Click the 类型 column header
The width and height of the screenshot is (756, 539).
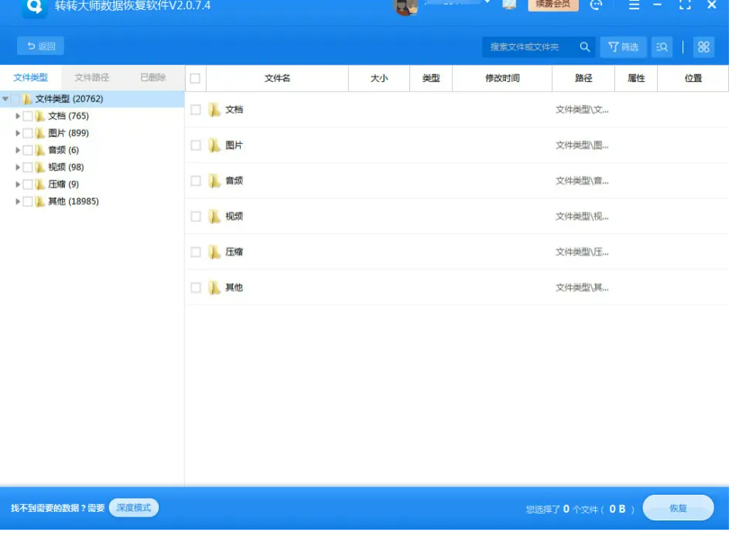(x=431, y=78)
